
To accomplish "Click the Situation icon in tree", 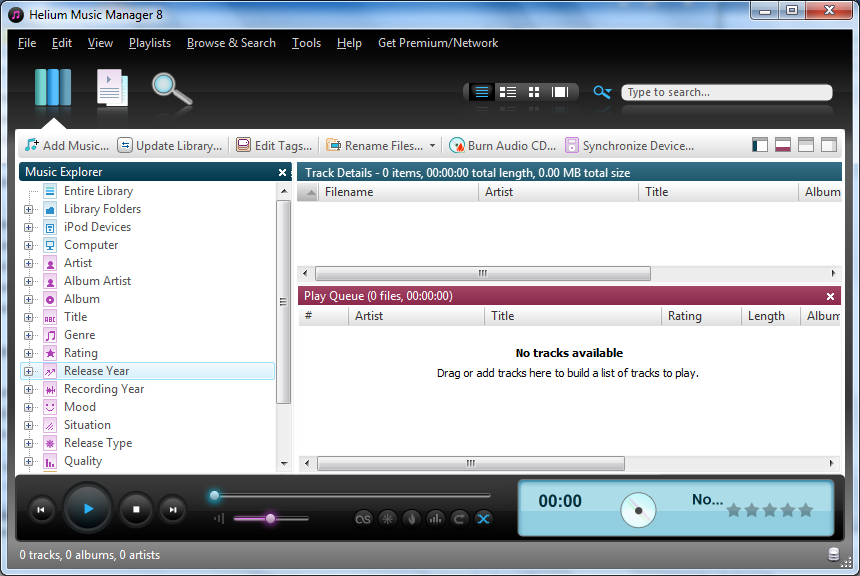I will coord(50,426).
